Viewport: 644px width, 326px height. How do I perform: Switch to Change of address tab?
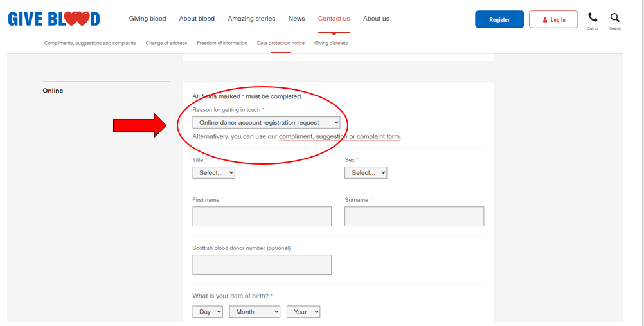tap(166, 43)
